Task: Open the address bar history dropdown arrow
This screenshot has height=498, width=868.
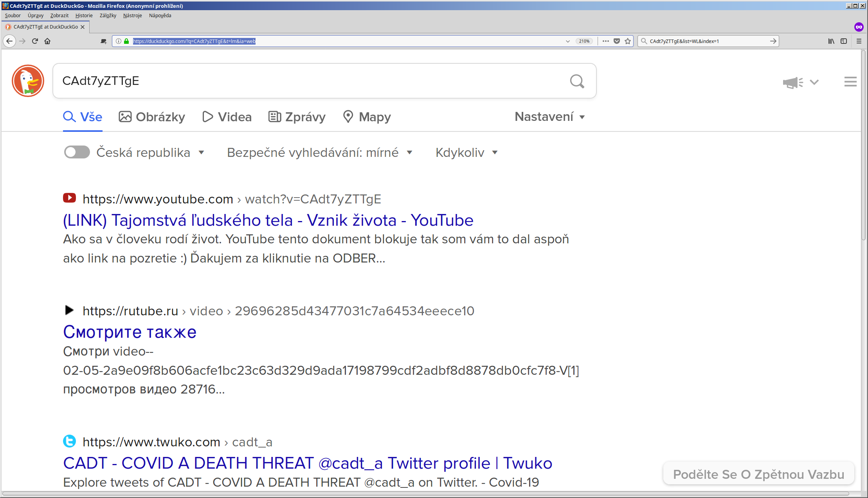Action: pyautogui.click(x=568, y=41)
